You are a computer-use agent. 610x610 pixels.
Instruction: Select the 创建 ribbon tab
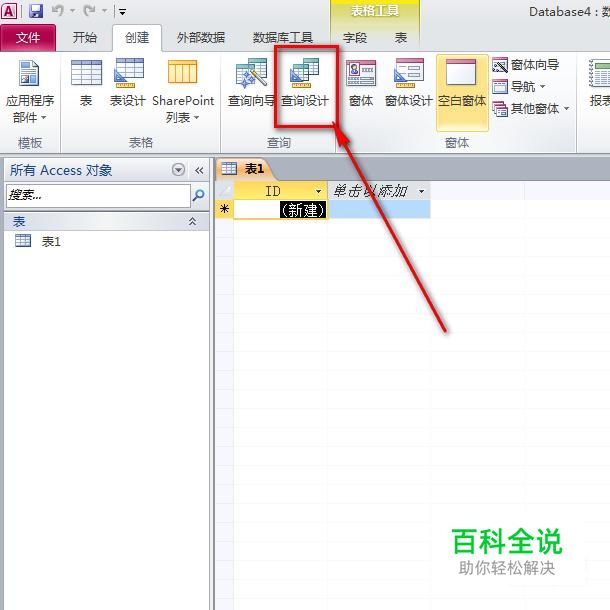[137, 38]
